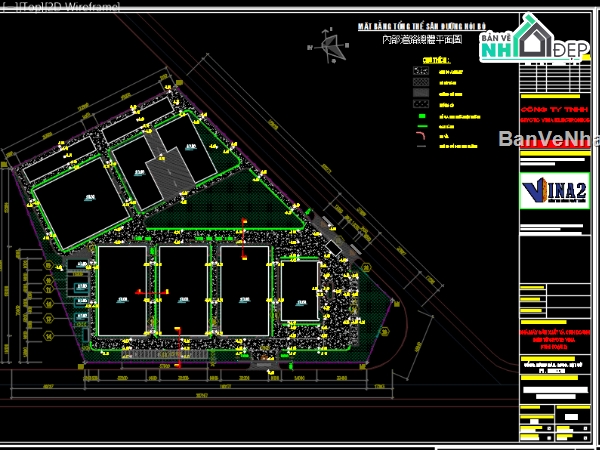Click the yellow legend heading text
Screen dimensions: 600x450
432,59
